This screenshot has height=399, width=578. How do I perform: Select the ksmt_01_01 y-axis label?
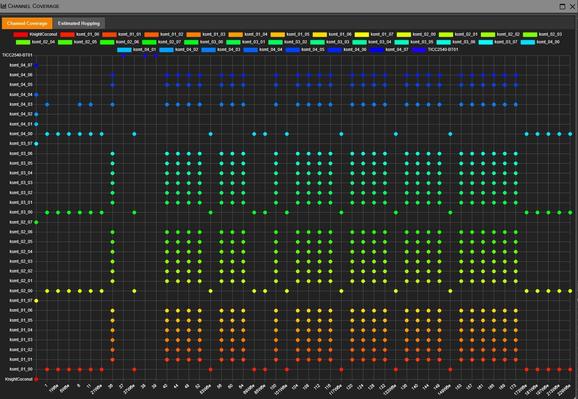point(21,360)
